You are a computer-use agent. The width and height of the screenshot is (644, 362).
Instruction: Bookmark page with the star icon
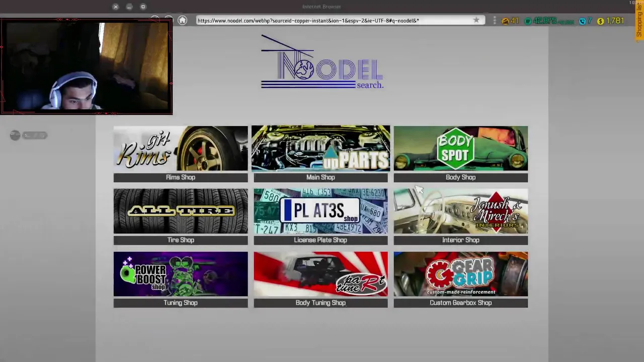476,21
